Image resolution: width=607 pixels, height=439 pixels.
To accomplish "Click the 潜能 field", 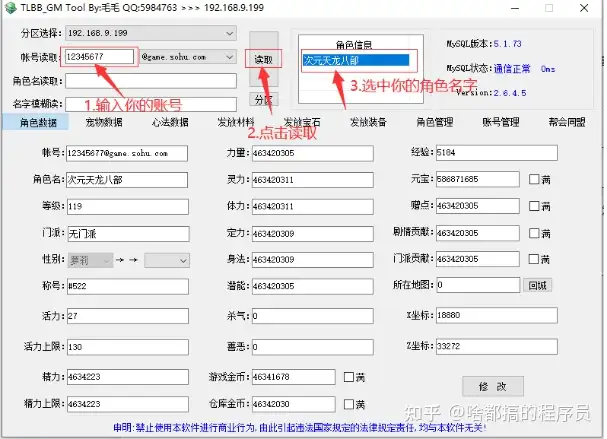I will click(313, 286).
